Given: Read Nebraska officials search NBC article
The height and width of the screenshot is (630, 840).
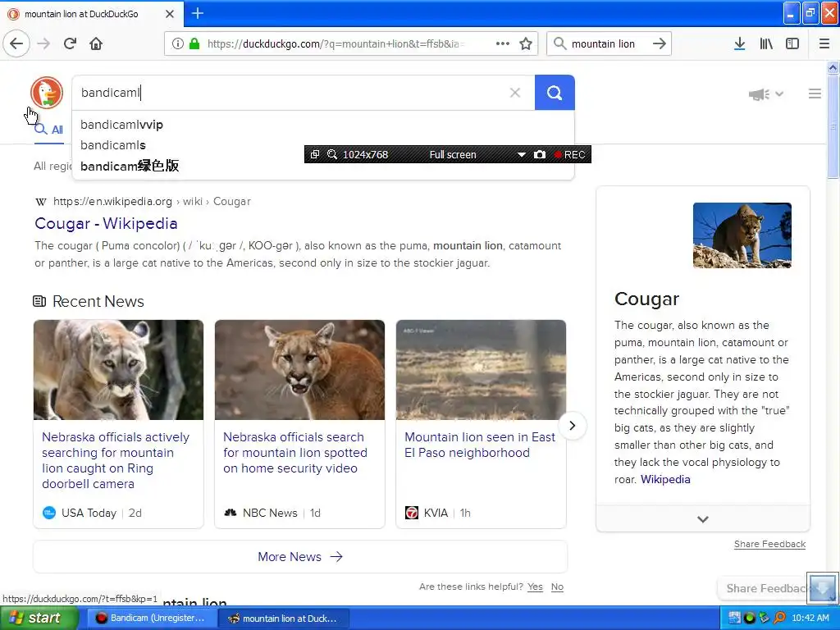Looking at the screenshot, I should click(295, 453).
